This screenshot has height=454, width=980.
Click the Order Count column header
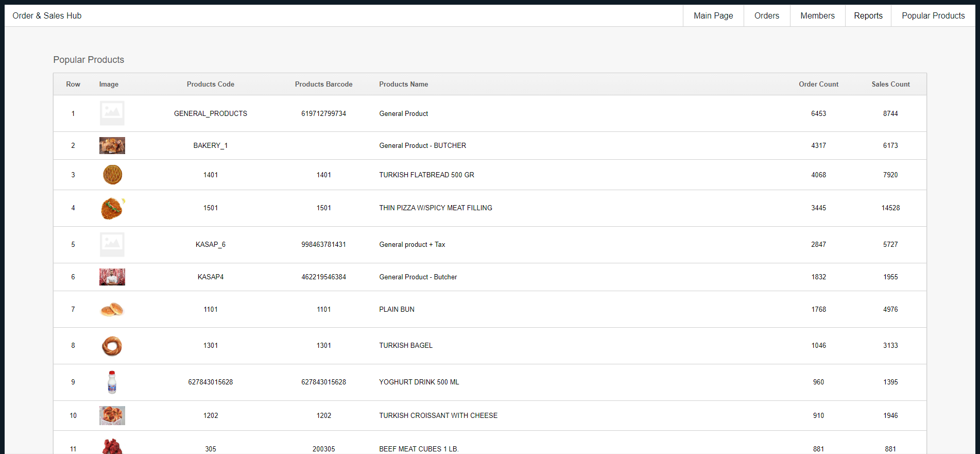point(819,84)
